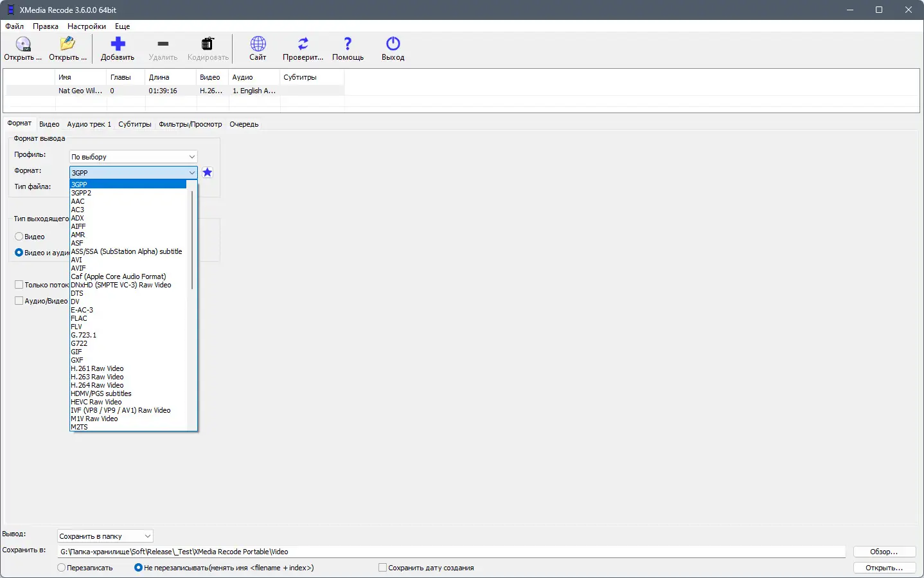Click the Проверить updates icon
The height and width of the screenshot is (578, 924).
tap(303, 44)
